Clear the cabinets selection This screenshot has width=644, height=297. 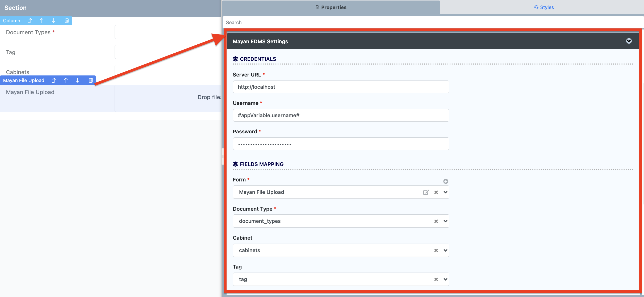436,250
